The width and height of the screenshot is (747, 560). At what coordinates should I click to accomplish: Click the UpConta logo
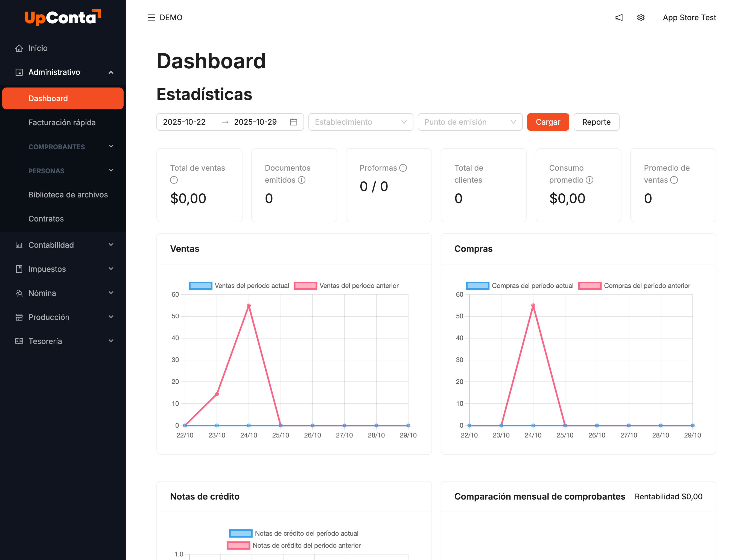tap(63, 17)
